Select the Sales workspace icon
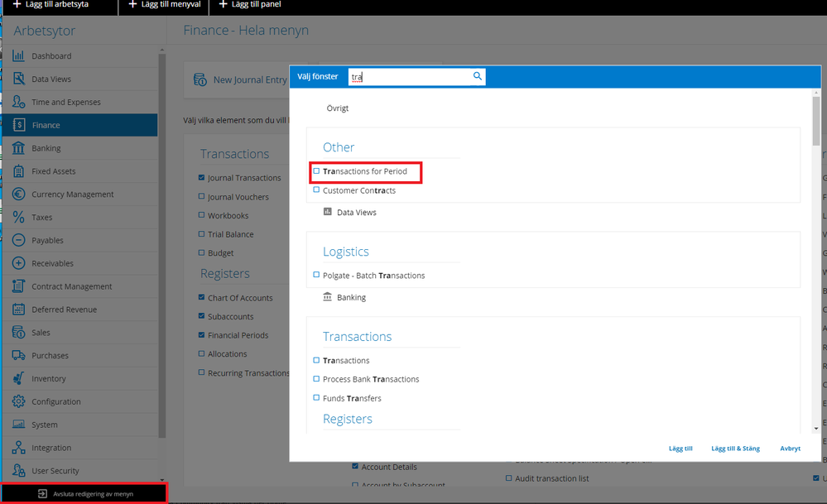The image size is (827, 504). coord(18,332)
